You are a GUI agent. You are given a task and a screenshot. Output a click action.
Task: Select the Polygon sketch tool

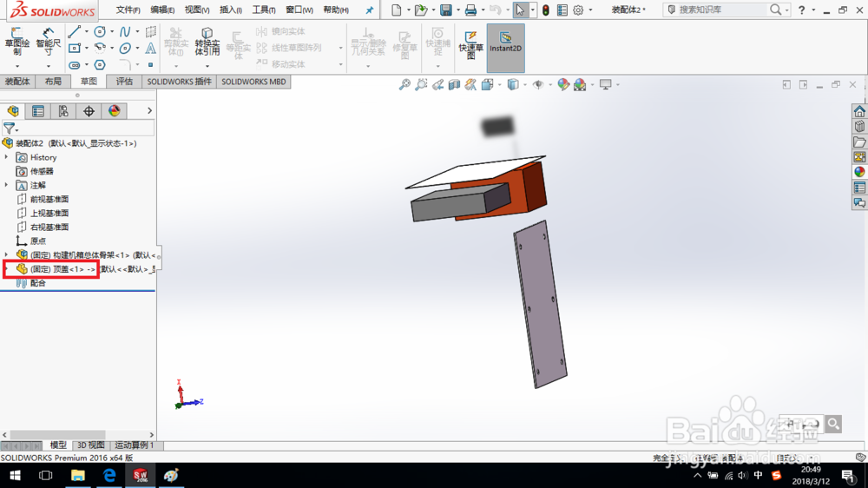[100, 65]
